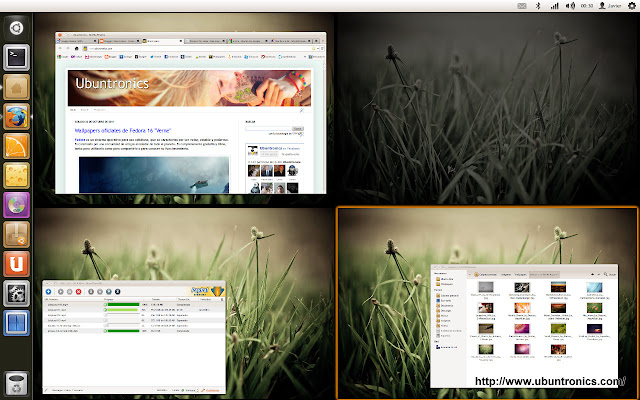The width and height of the screenshot is (640, 400).
Task: Click the Bluetooth indicator in top panel
Action: [538, 6]
